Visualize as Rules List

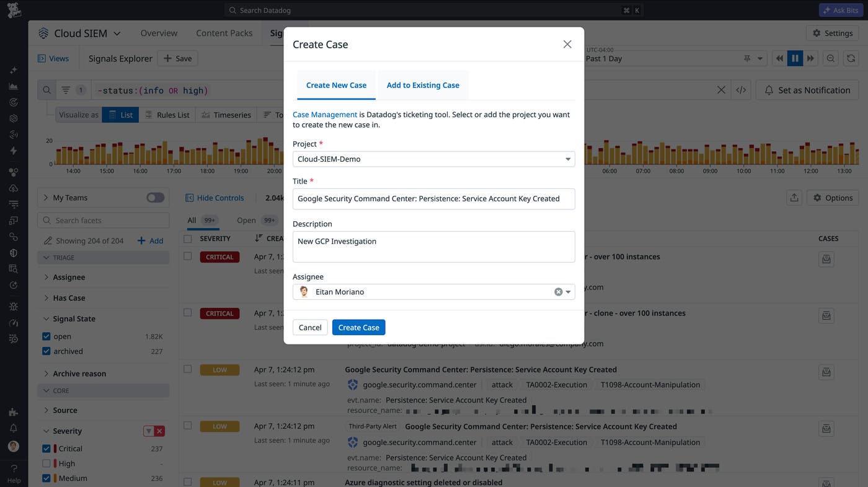(167, 115)
